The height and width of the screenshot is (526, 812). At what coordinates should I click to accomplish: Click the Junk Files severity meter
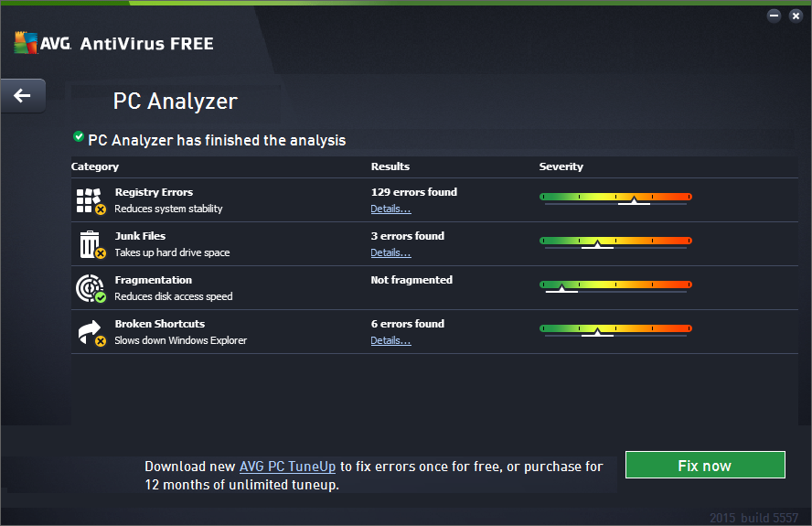(x=615, y=241)
